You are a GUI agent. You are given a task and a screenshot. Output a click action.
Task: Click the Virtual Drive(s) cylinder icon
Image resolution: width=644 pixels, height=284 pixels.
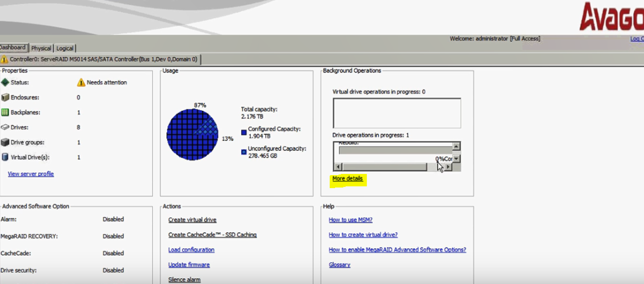5,157
